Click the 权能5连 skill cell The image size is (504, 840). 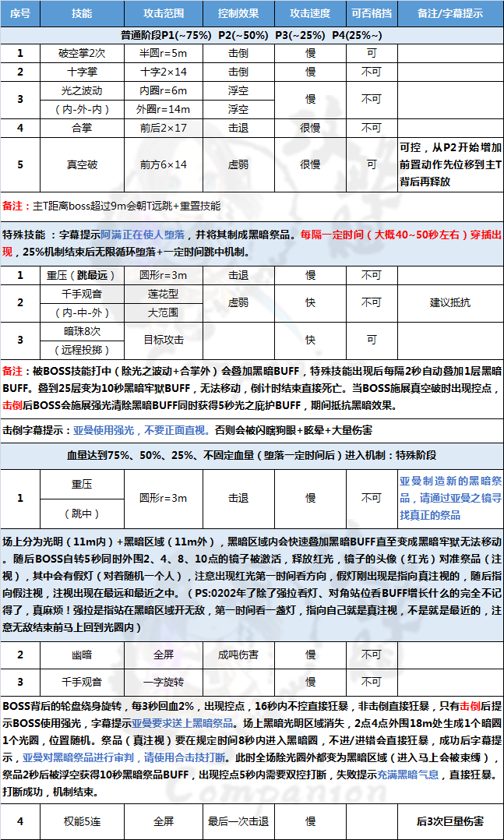[x=82, y=821]
